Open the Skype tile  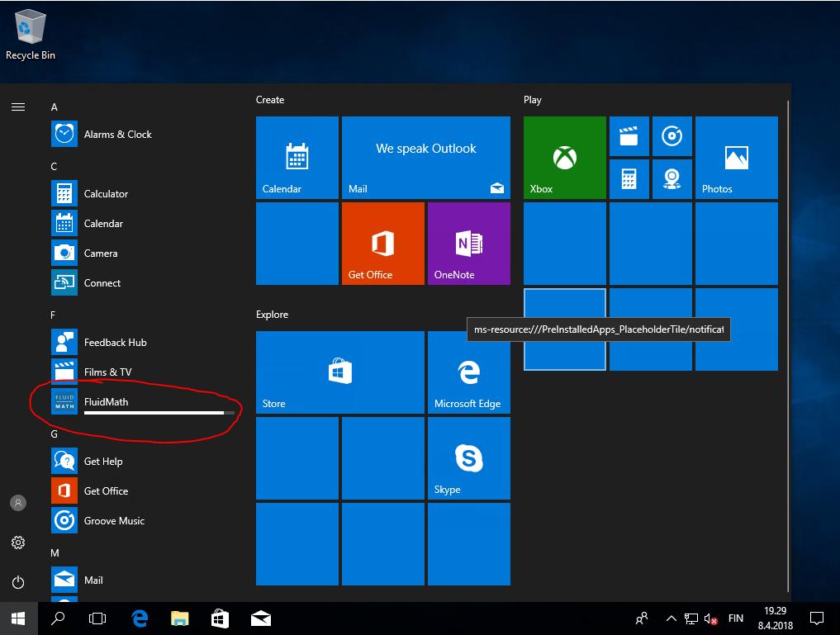pos(469,457)
